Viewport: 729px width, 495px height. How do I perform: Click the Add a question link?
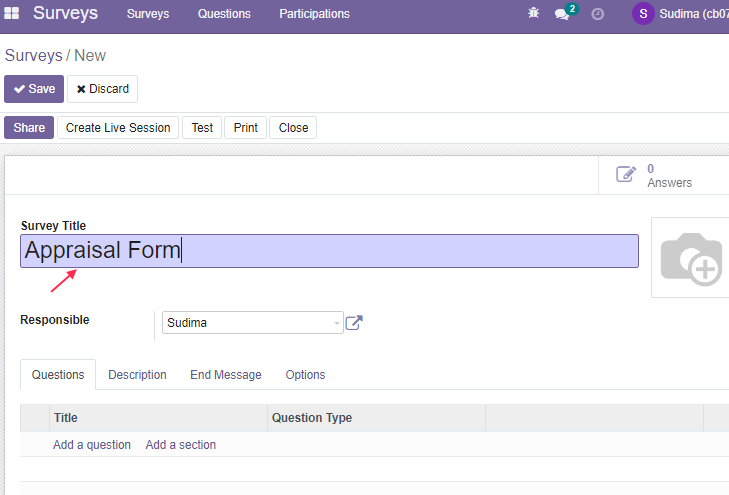(x=92, y=445)
